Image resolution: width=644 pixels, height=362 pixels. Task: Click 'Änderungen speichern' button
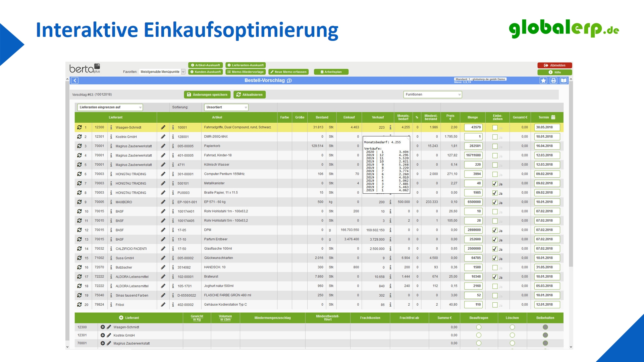[207, 95]
